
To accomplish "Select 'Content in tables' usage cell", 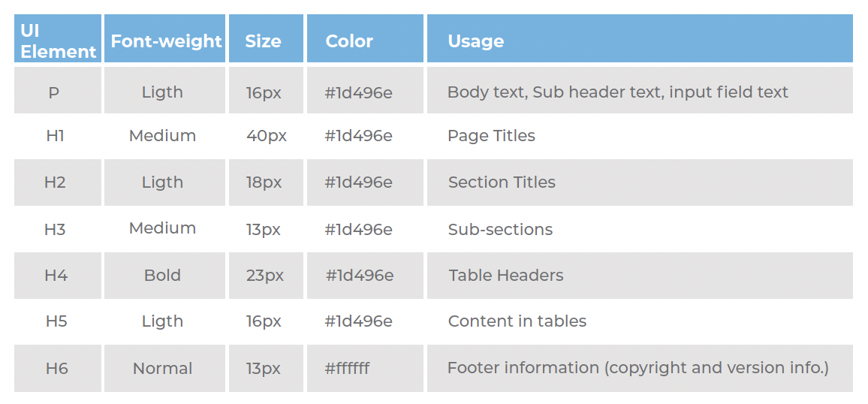I will pos(517,321).
